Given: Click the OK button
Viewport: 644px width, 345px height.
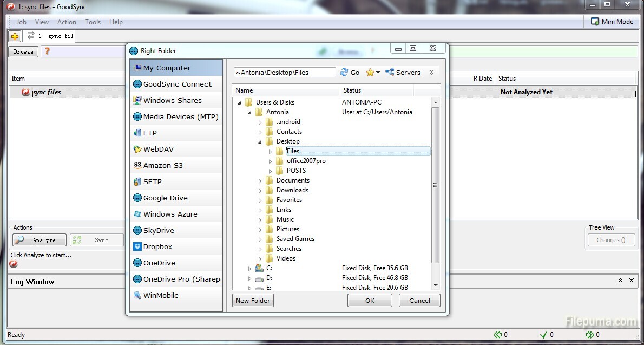Looking at the screenshot, I should [369, 301].
